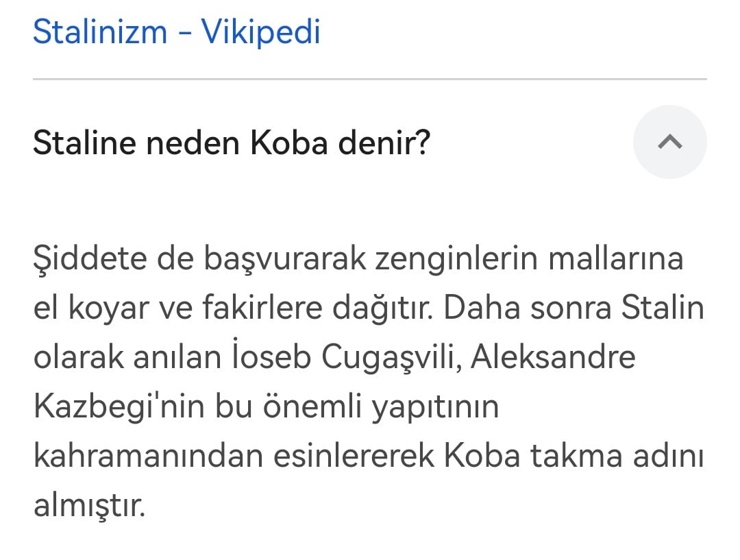
Task: Click the word 'Kazbegi'nin' in the answer
Action: 119,406
